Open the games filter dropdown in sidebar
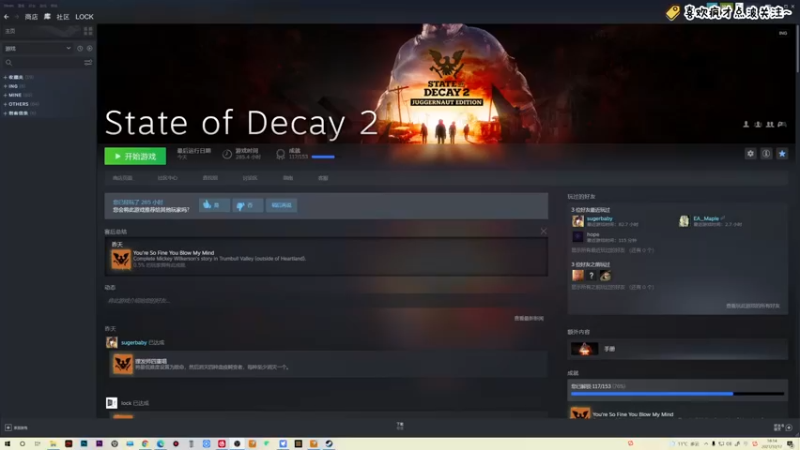Viewport: 800px width, 450px height. 37,48
